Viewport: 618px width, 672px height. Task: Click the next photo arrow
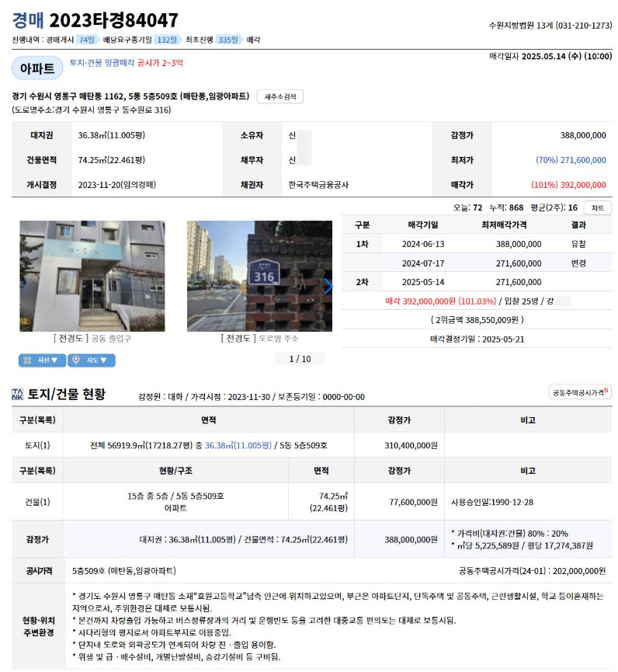(x=328, y=287)
